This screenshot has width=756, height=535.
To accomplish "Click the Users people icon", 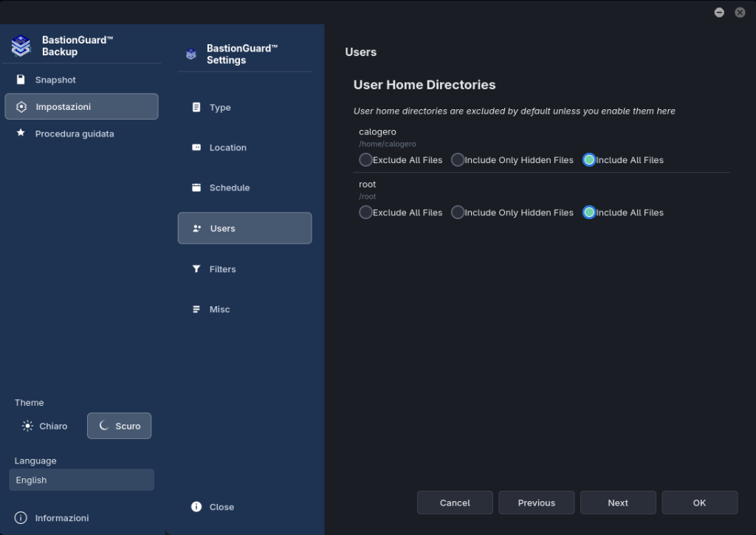I will (196, 228).
